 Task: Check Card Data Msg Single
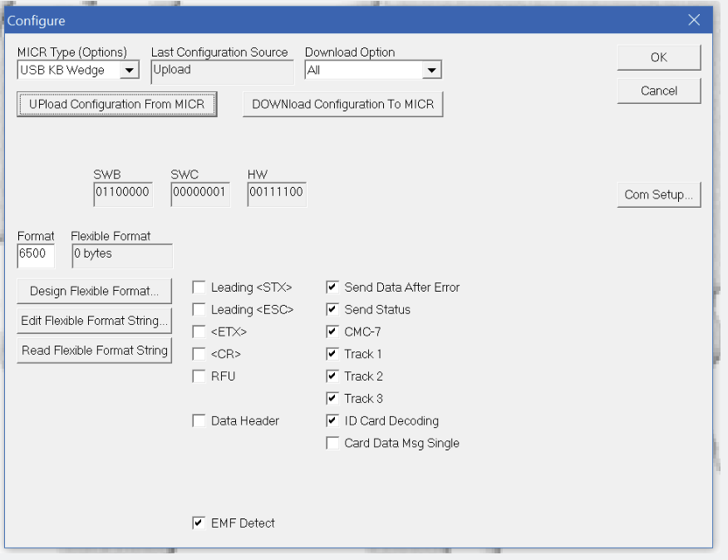332,443
